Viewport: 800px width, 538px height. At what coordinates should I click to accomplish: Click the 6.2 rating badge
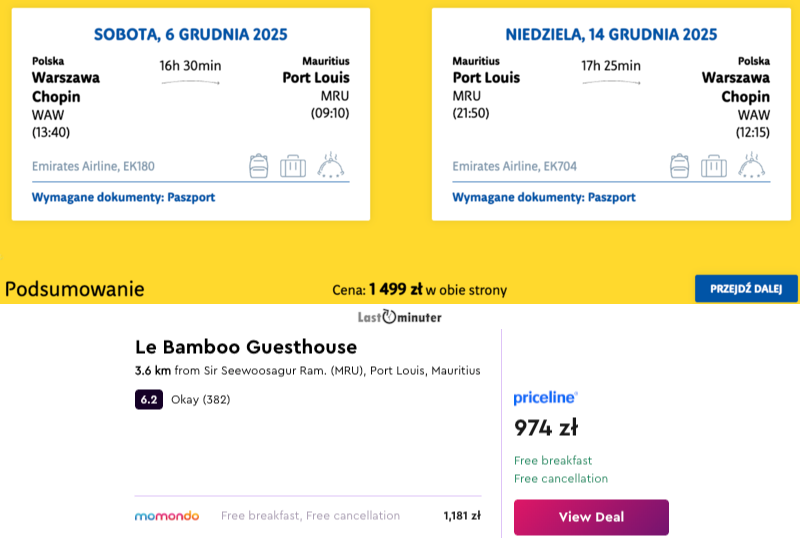tap(149, 400)
